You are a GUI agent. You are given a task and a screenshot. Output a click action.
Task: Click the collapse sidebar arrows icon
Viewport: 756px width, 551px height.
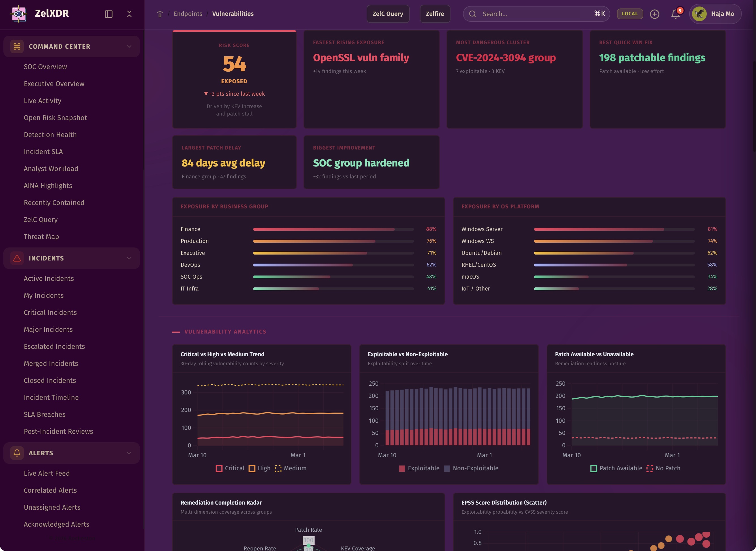pos(129,14)
